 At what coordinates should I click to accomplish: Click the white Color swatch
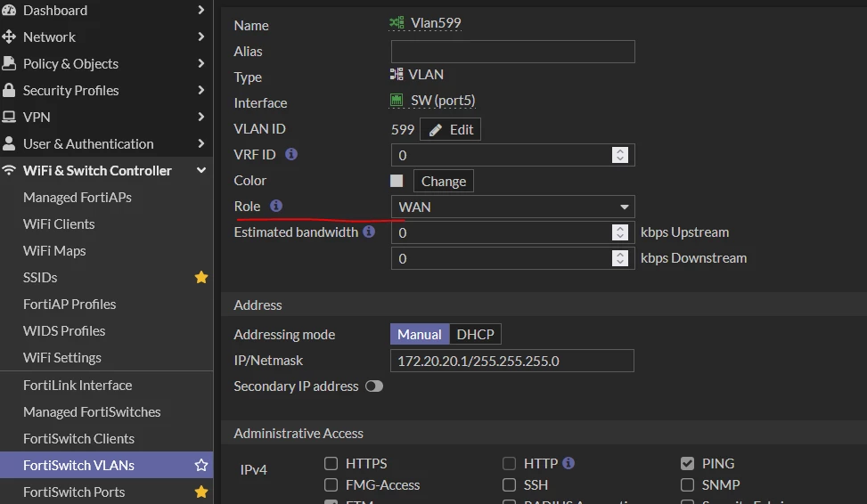[397, 181]
